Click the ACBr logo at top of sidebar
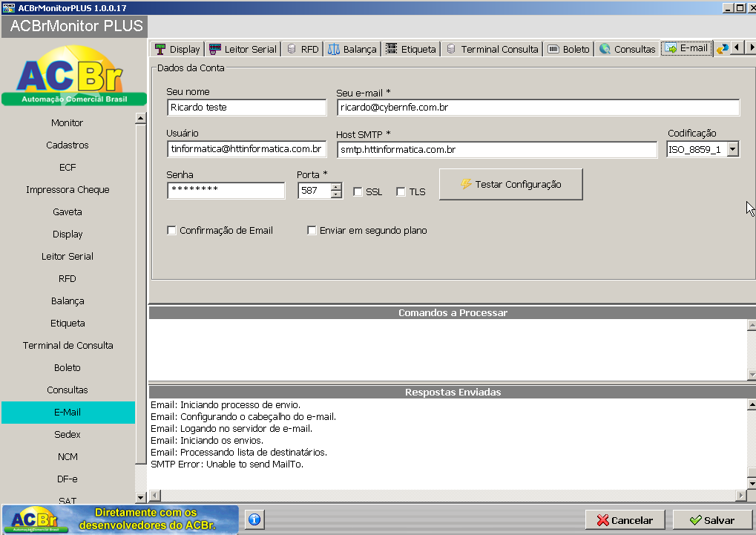 (73, 75)
